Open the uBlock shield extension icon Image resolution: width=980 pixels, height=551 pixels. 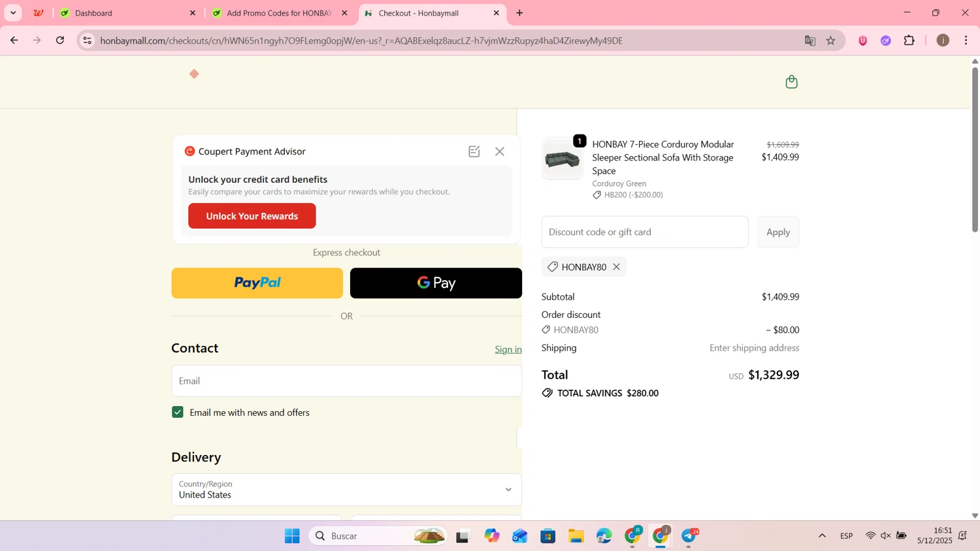click(862, 40)
